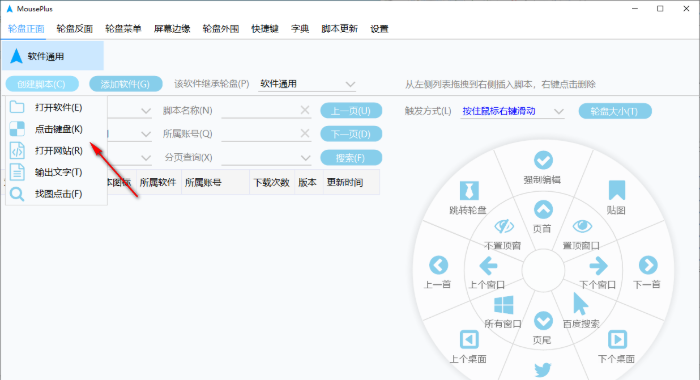
Task: Click the keyboard icon beside 点击键盘(K)
Action: pos(17,129)
